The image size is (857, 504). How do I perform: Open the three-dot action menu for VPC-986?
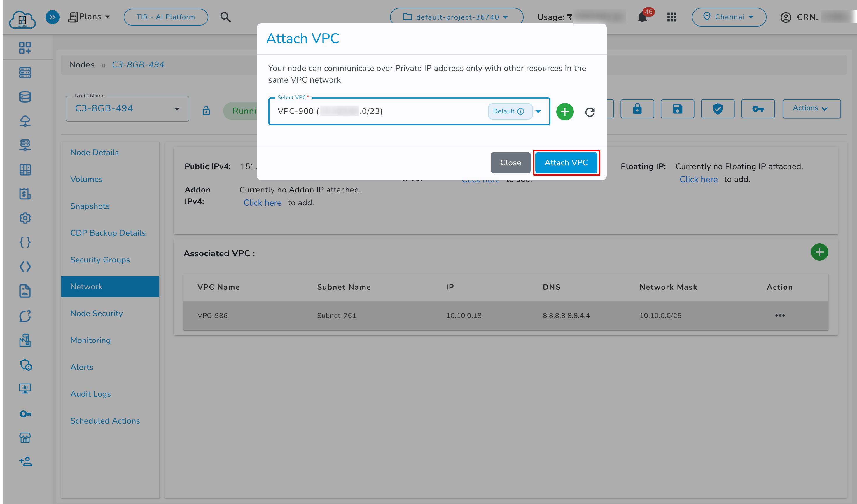(x=780, y=316)
